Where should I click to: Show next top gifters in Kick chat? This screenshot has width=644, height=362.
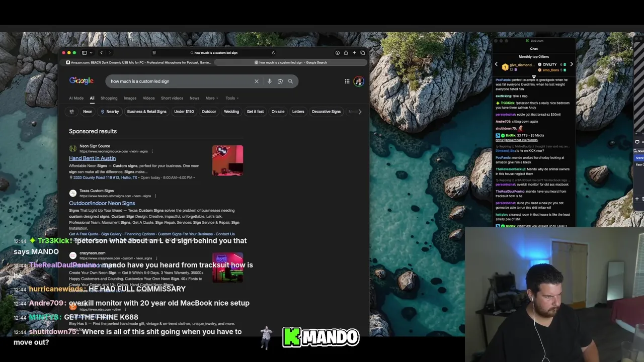click(x=571, y=64)
